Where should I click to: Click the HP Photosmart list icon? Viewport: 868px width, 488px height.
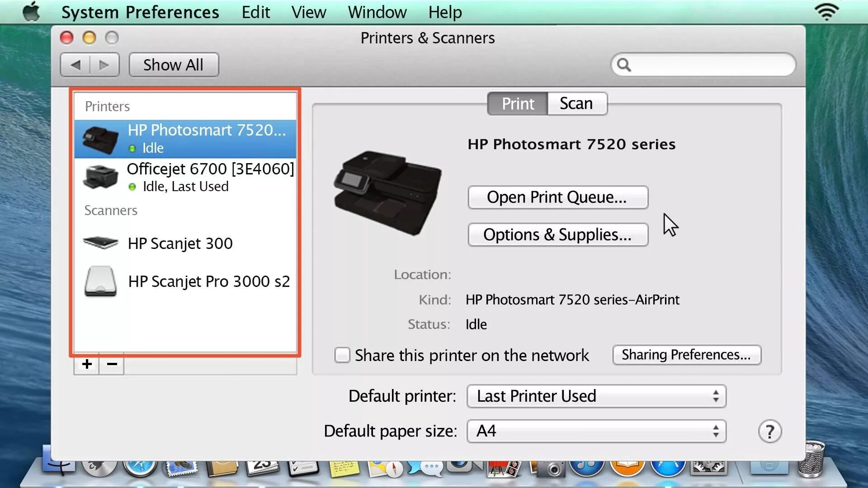pos(100,139)
